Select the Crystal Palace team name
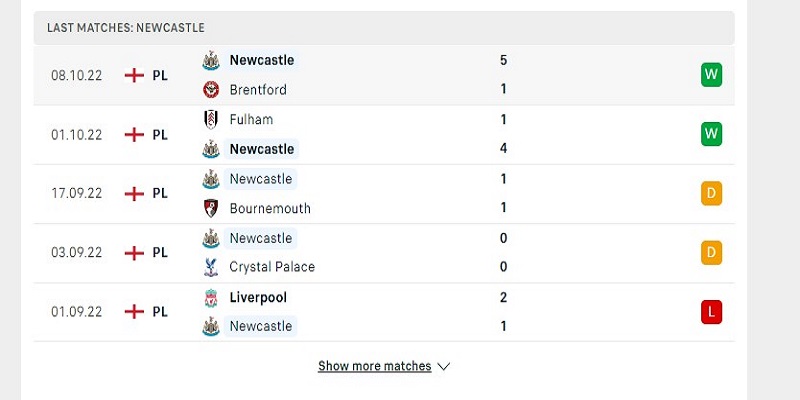The height and width of the screenshot is (400, 800). coord(272,267)
